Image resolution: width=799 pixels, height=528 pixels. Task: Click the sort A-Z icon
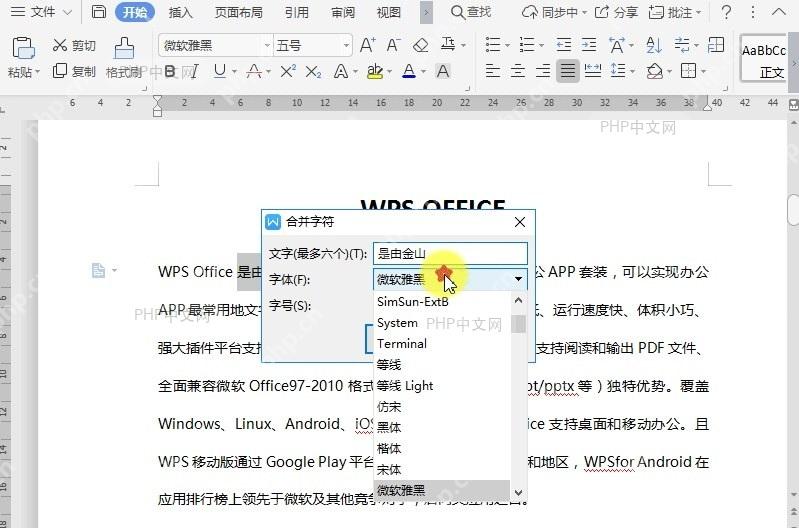click(654, 45)
